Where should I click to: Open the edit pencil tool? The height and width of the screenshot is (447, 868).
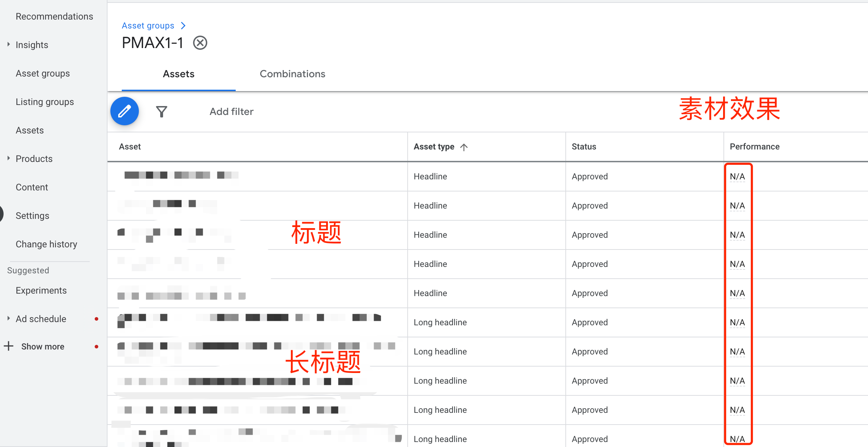[124, 111]
